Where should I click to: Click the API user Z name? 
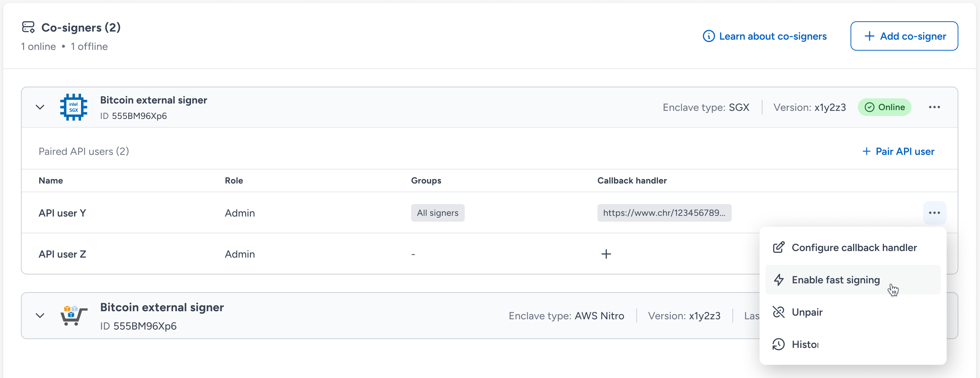[62, 254]
